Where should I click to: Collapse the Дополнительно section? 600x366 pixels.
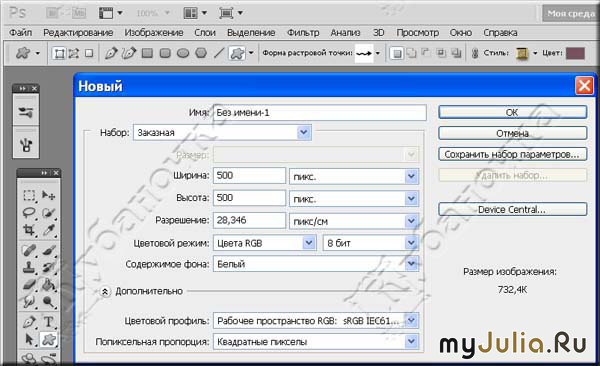pyautogui.click(x=105, y=291)
